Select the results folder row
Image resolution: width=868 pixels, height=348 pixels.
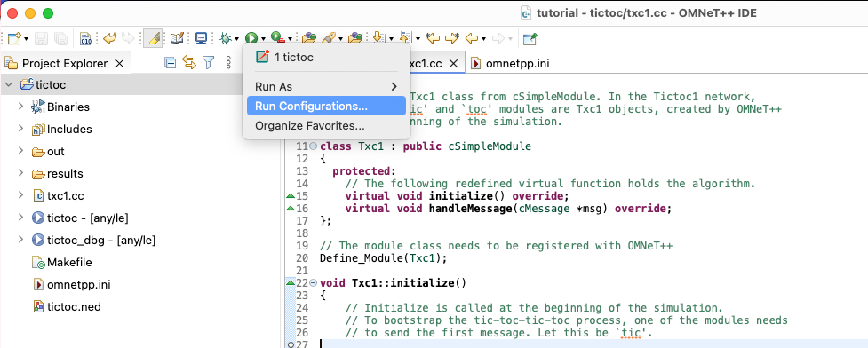[x=139, y=173]
